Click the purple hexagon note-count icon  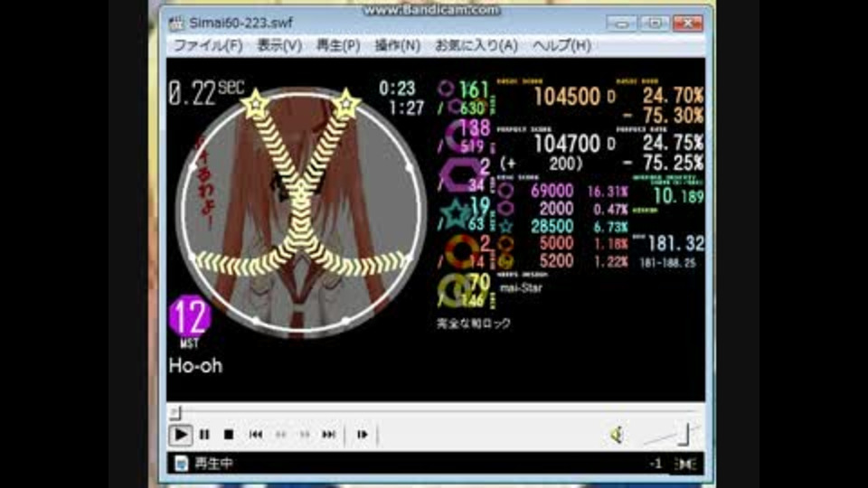click(x=460, y=174)
